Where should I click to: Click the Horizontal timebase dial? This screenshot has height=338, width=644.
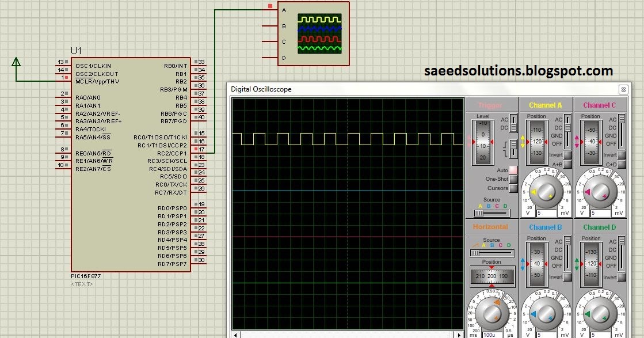click(x=491, y=314)
